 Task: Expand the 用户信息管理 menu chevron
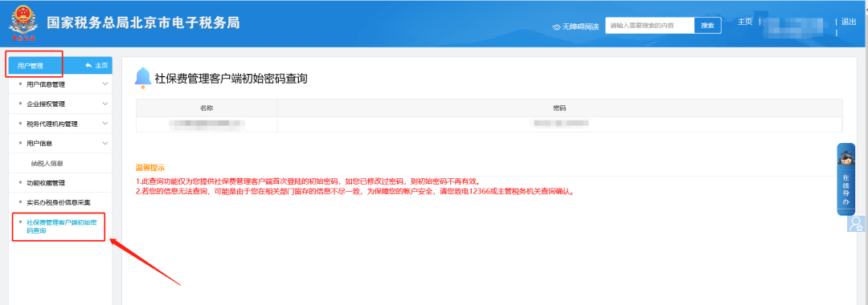105,84
